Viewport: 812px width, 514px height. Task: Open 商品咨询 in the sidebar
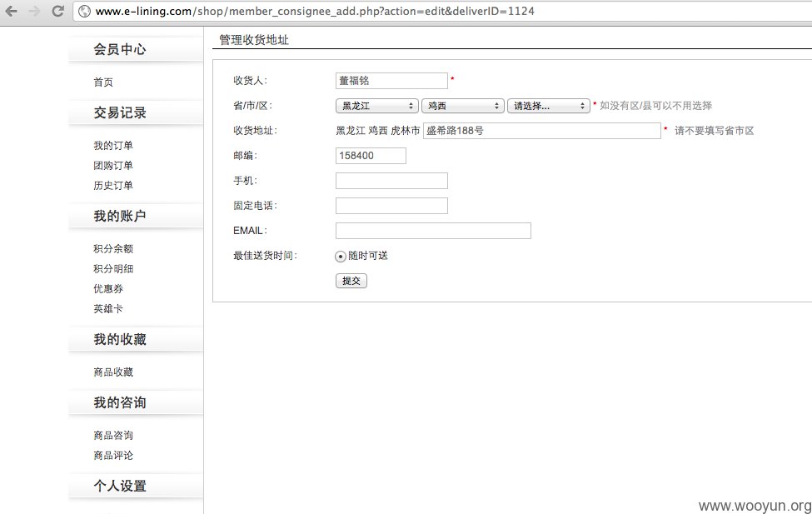113,435
